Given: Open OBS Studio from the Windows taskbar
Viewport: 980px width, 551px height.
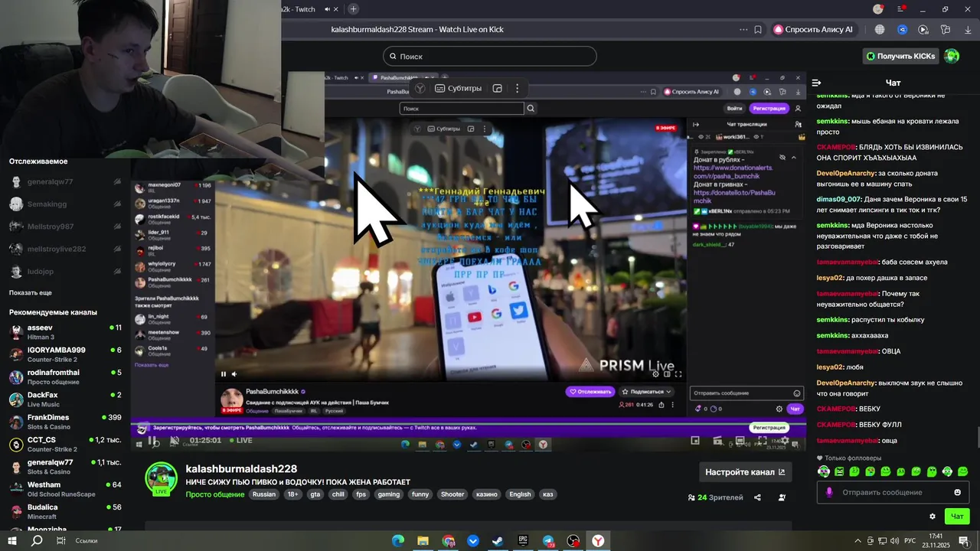Looking at the screenshot, I should [573, 541].
